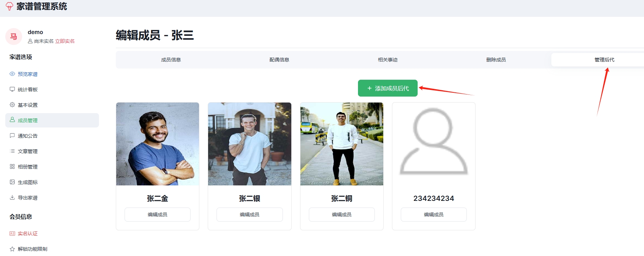Open 相册管理 in the sidebar

tap(28, 167)
